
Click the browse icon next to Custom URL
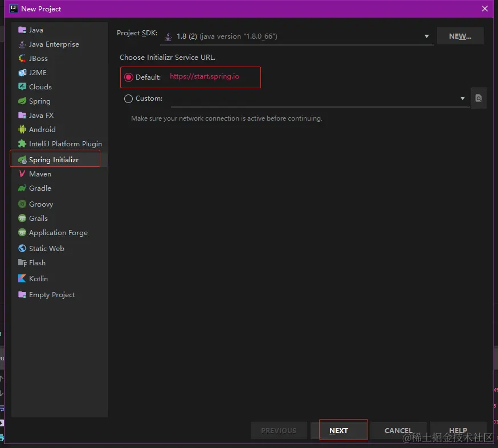click(x=478, y=98)
